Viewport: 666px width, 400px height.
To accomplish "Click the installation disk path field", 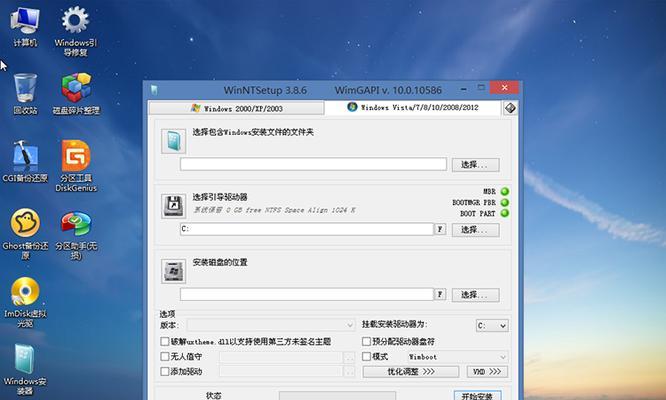I will 307,294.
